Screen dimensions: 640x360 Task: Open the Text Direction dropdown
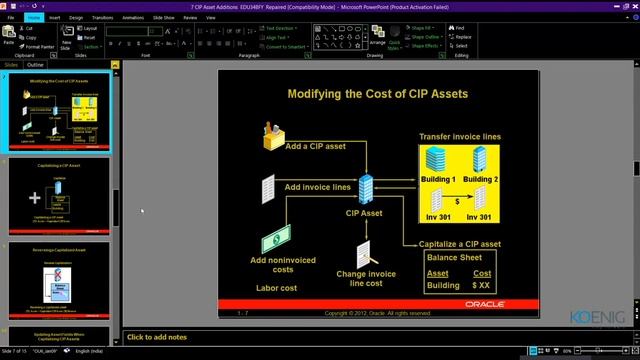point(278,28)
